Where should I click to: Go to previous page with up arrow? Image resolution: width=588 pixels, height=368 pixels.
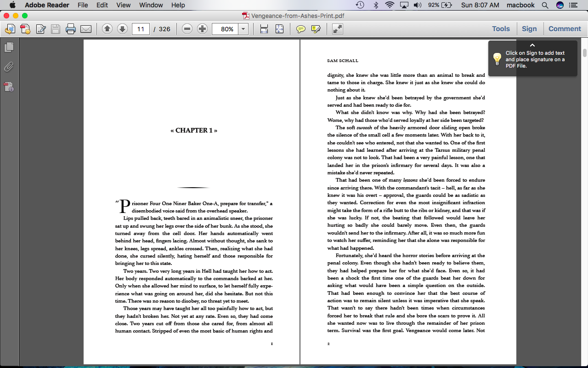[107, 29]
